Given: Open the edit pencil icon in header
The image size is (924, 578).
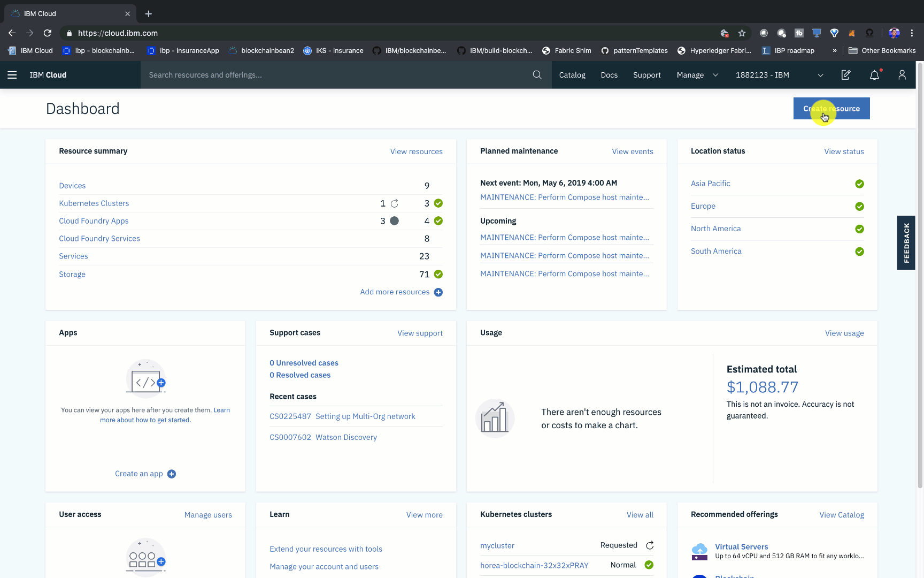Looking at the screenshot, I should pos(845,75).
